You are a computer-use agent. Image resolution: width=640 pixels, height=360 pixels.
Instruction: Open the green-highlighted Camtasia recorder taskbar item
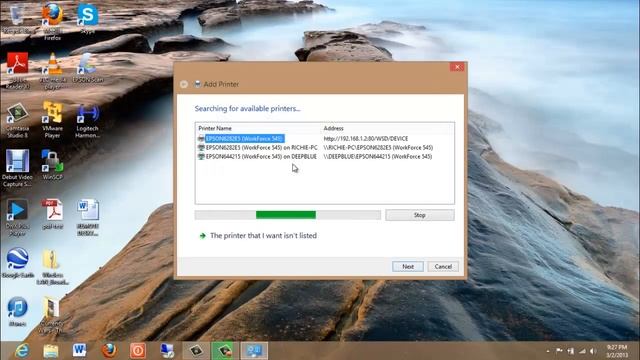[x=225, y=351]
